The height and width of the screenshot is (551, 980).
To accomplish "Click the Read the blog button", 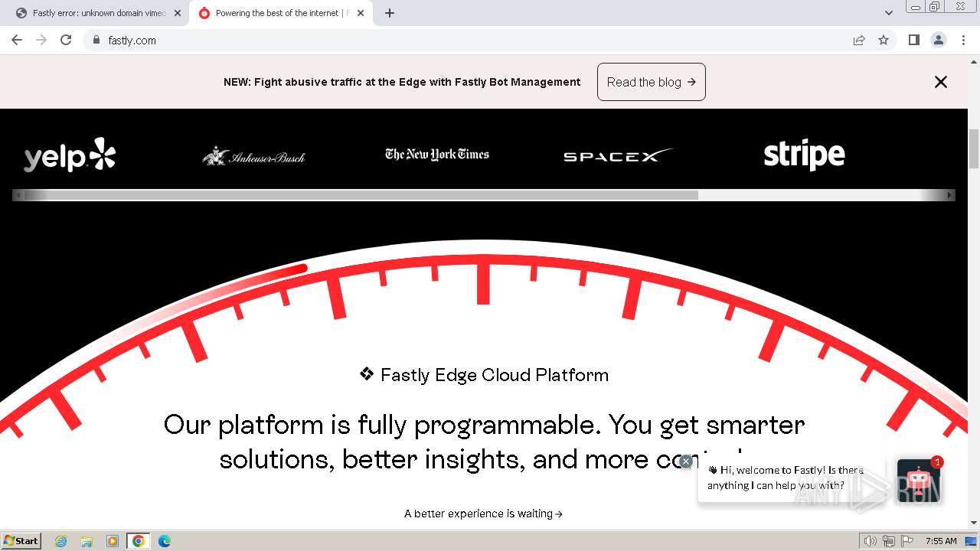I will click(x=652, y=82).
